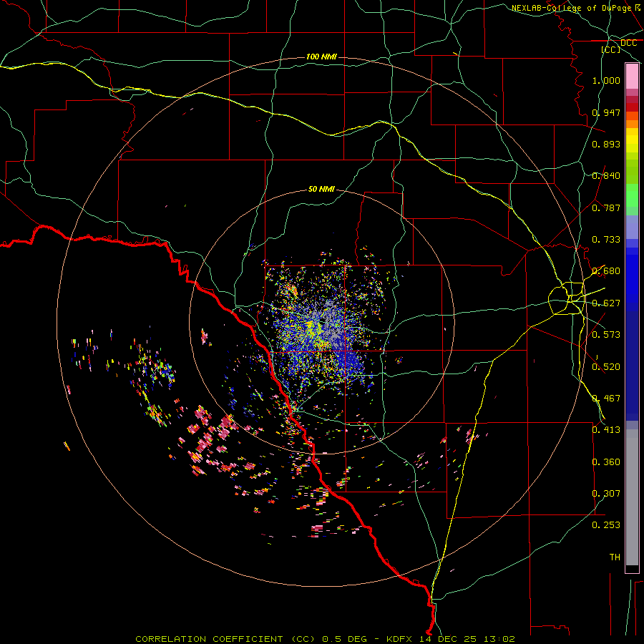644x644 pixels.
Task: Select the 0.893 scale value
Action: [x=606, y=144]
